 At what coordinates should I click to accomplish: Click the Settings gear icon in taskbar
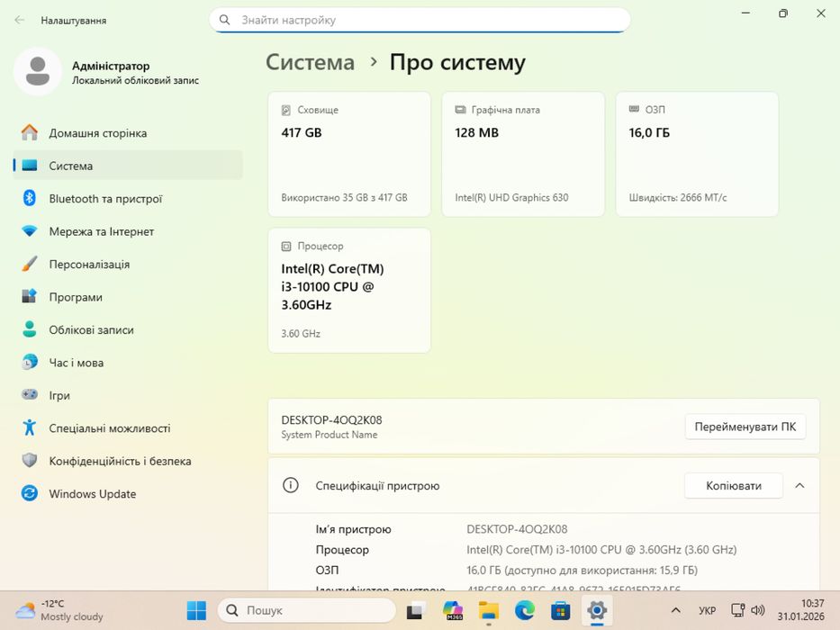click(596, 610)
